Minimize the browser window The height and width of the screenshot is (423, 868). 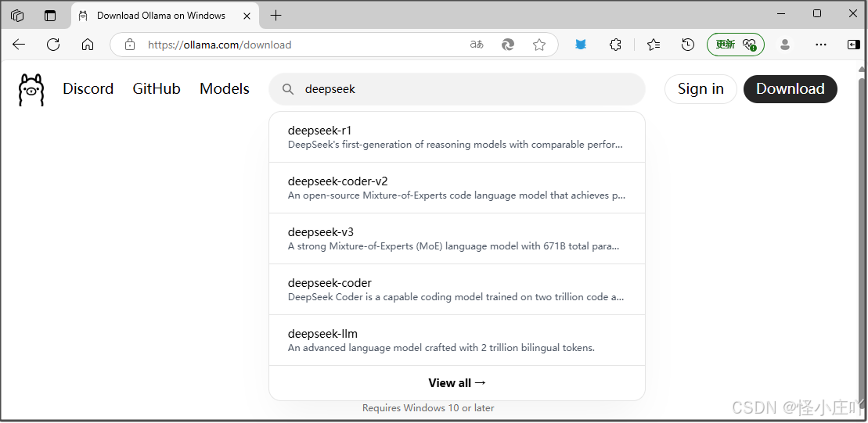[x=781, y=14]
